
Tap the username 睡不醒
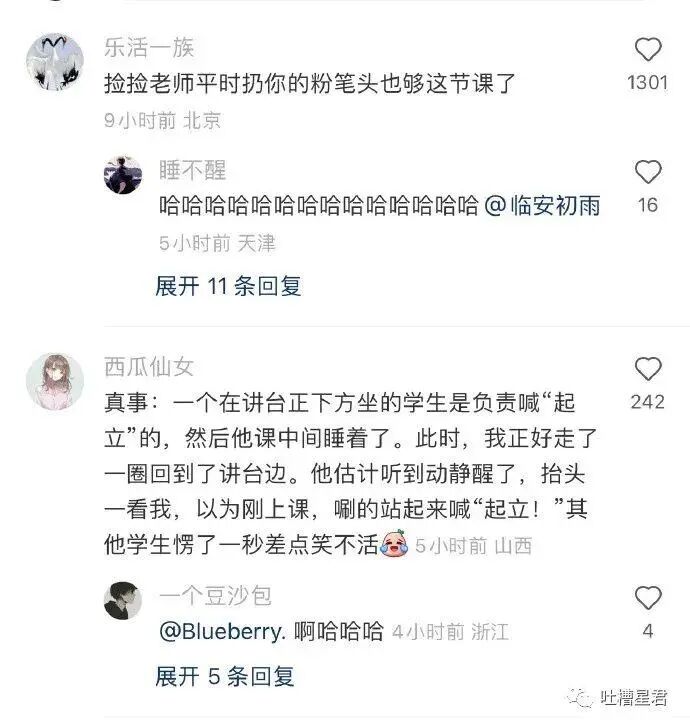pos(192,170)
